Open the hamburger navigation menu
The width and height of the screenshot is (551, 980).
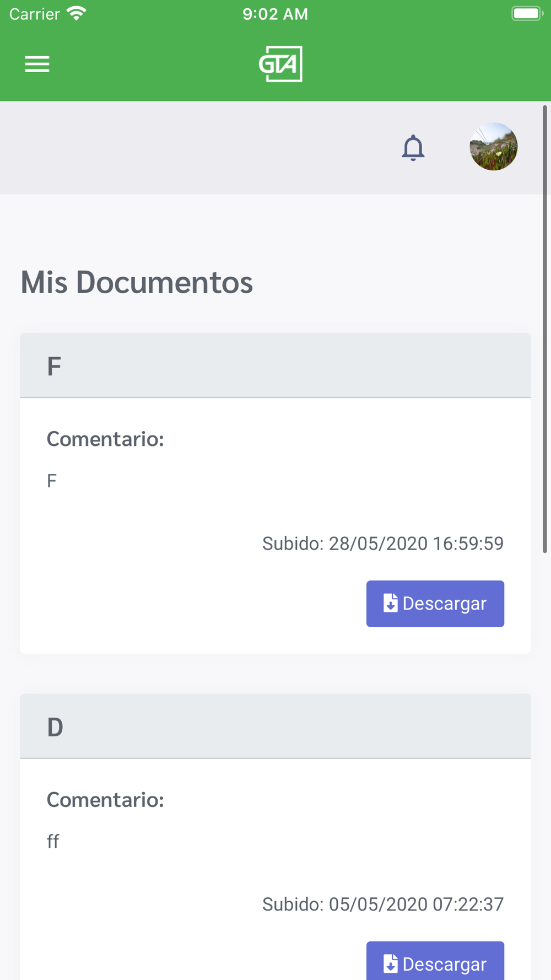(x=37, y=64)
